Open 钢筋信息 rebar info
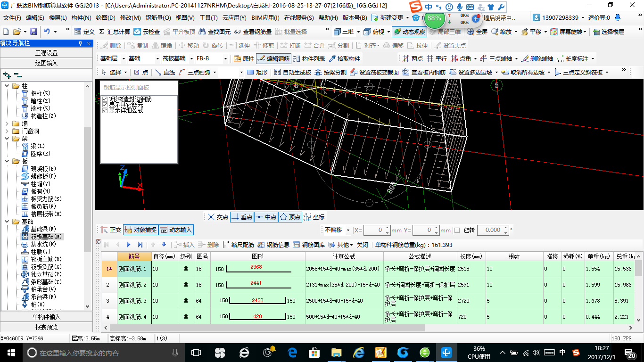This screenshot has height=362, width=644. [274, 245]
